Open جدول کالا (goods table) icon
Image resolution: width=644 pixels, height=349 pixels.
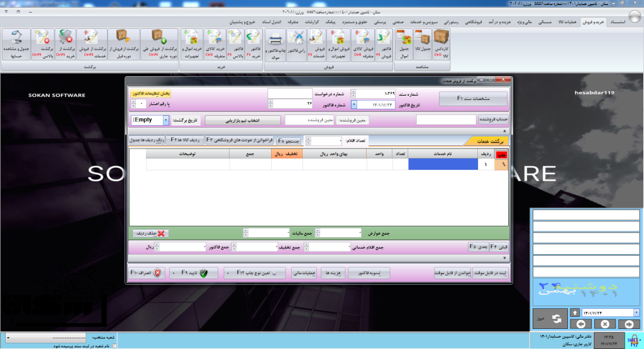(x=423, y=45)
